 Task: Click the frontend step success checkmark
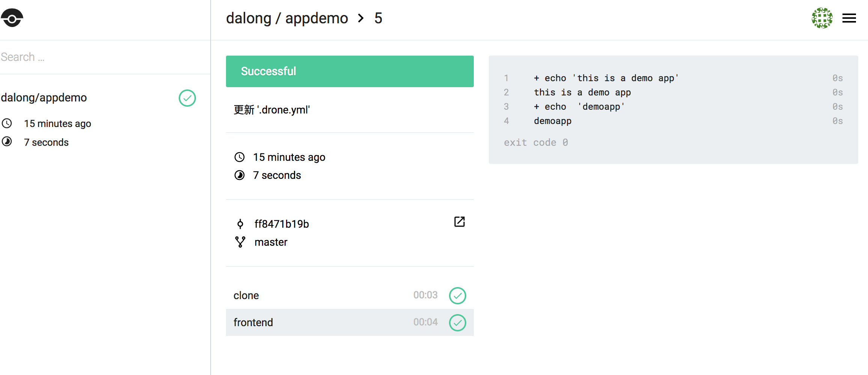coord(457,323)
